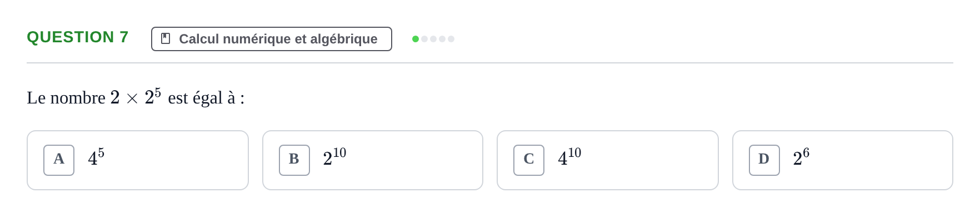The width and height of the screenshot is (980, 217).
Task: Click the words 'Le nombre' in the question
Action: 66,98
